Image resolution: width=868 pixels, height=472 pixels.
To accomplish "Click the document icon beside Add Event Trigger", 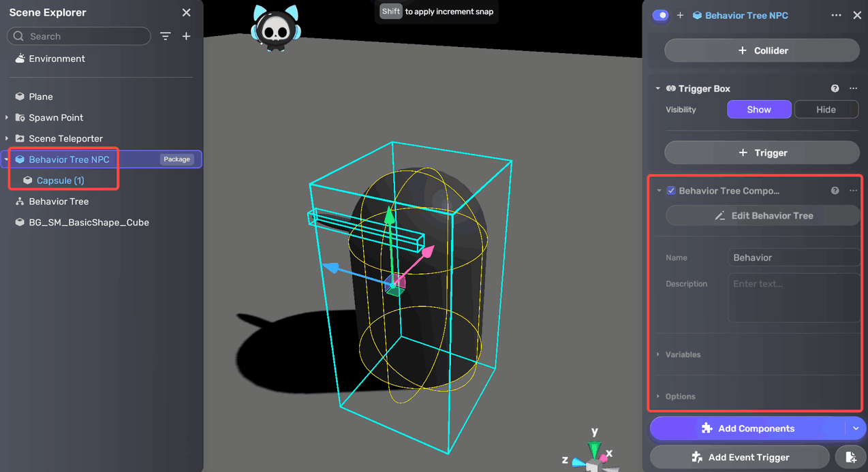I will pos(850,457).
